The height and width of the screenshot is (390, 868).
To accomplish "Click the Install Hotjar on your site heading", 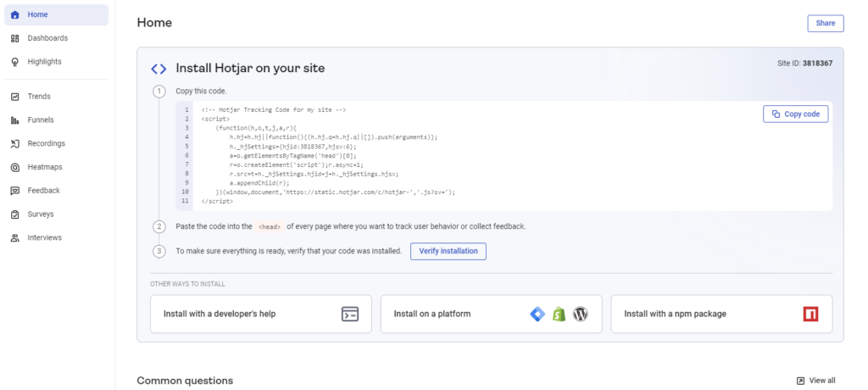I will 250,69.
